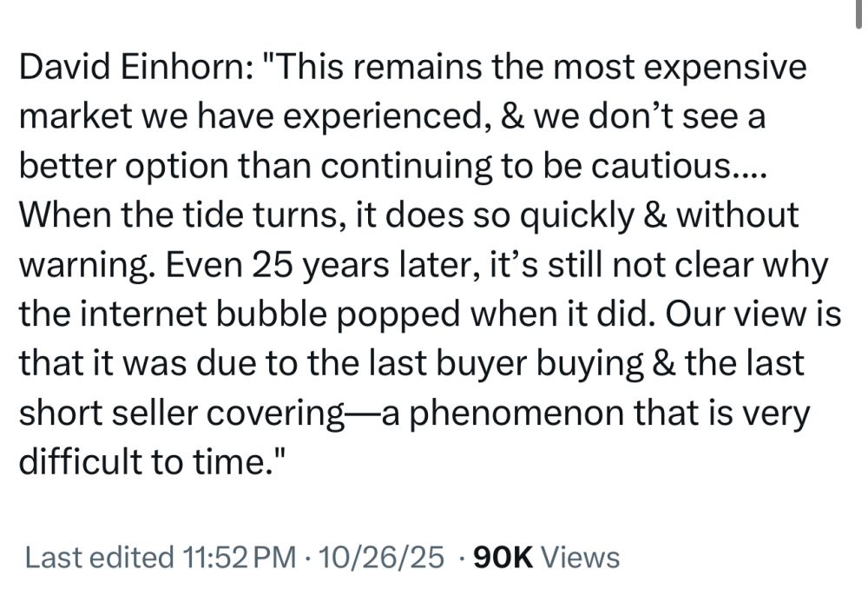This screenshot has height=602, width=868.
Task: Click the name "David Einhorn"
Action: pos(131,69)
